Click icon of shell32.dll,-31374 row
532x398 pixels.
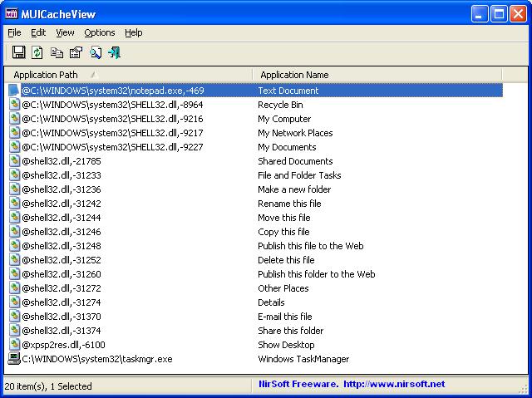tap(14, 331)
